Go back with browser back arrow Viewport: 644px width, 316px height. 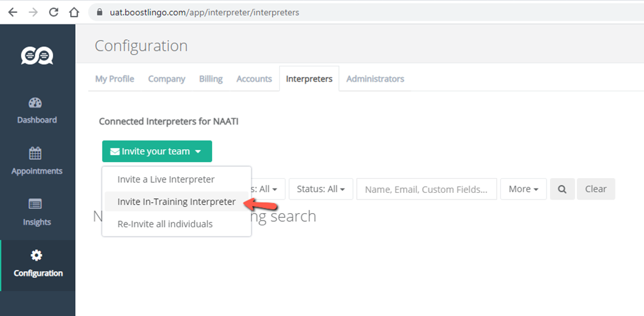12,12
